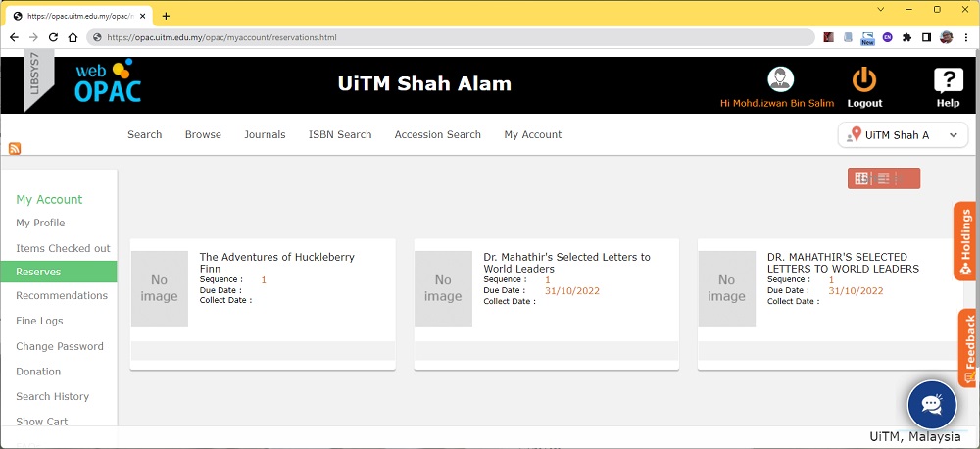The width and height of the screenshot is (980, 449).
Task: Open the tab search chevron
Action: tap(881, 10)
